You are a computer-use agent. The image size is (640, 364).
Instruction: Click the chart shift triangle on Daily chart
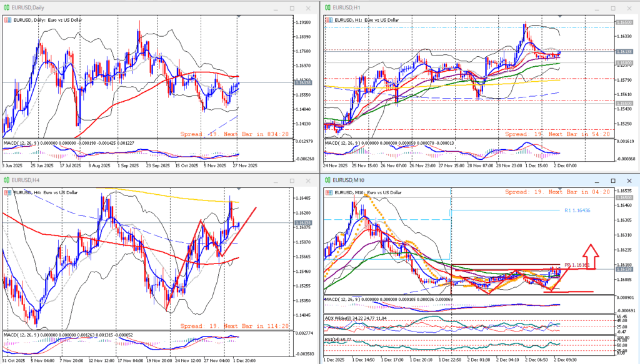tap(238, 15)
